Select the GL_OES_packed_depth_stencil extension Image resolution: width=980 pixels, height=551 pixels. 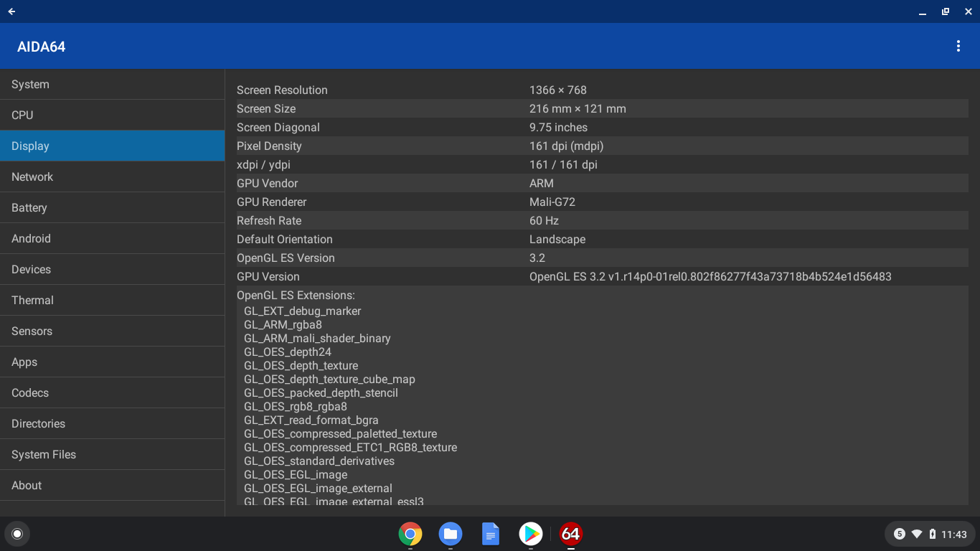pos(321,392)
